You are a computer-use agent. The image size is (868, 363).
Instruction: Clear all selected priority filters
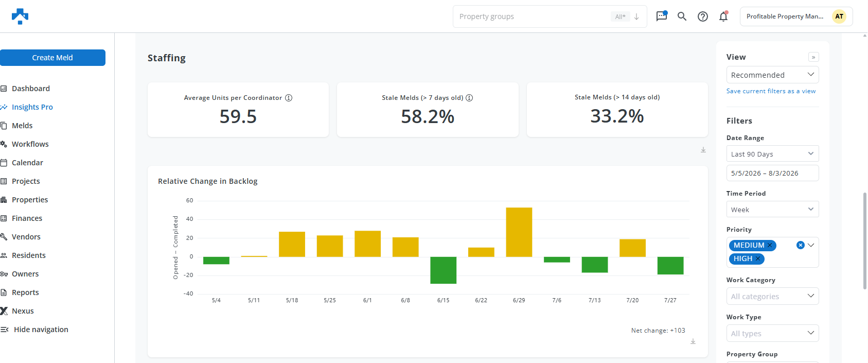801,245
